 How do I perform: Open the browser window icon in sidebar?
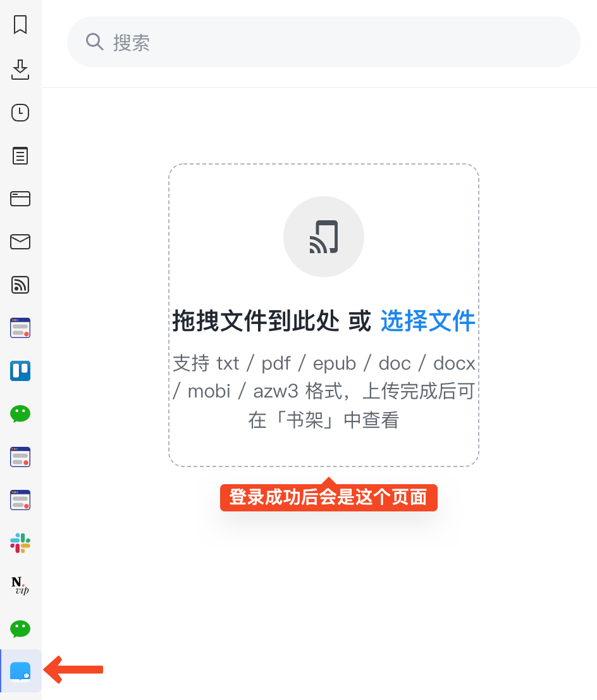click(x=20, y=199)
